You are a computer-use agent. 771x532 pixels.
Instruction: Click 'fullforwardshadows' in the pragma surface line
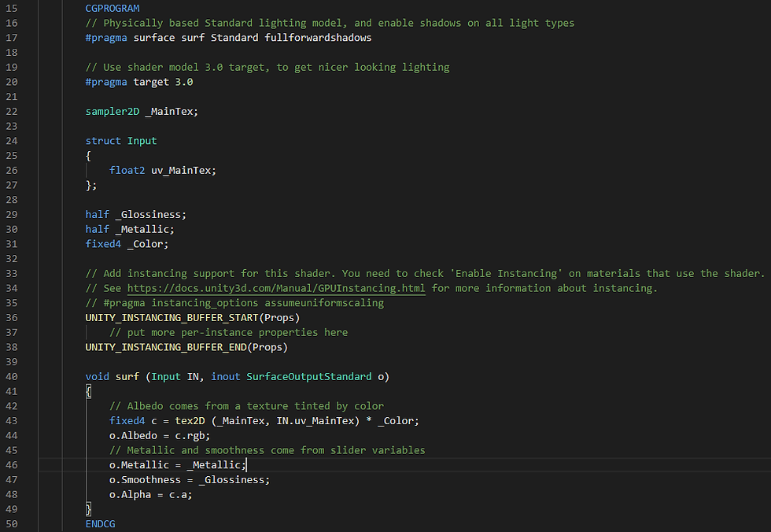tap(318, 38)
